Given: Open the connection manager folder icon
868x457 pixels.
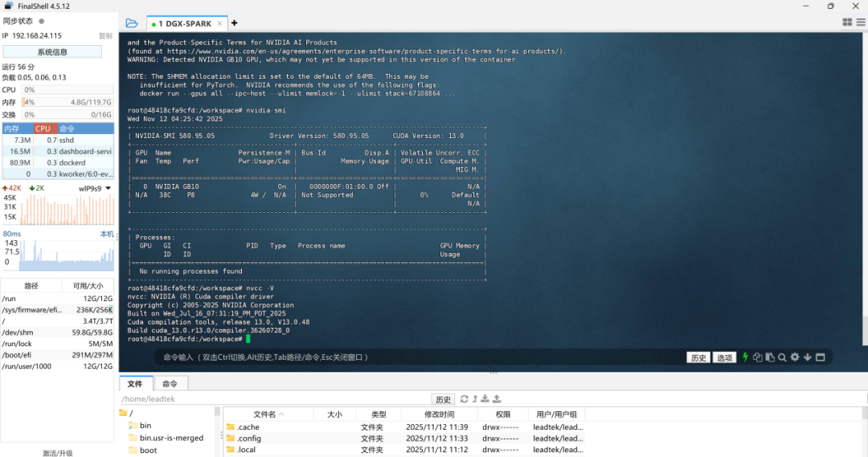Looking at the screenshot, I should [131, 23].
